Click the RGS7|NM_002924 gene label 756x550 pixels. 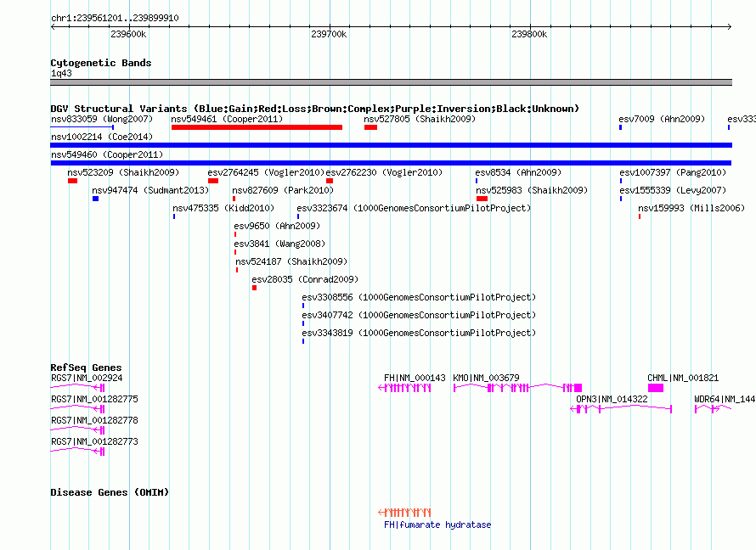(x=87, y=378)
